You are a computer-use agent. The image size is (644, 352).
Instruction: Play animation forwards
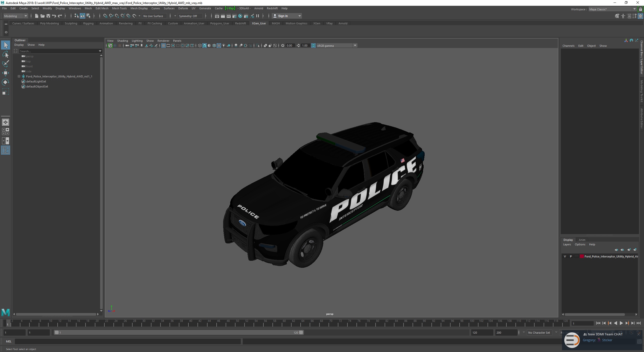point(621,323)
